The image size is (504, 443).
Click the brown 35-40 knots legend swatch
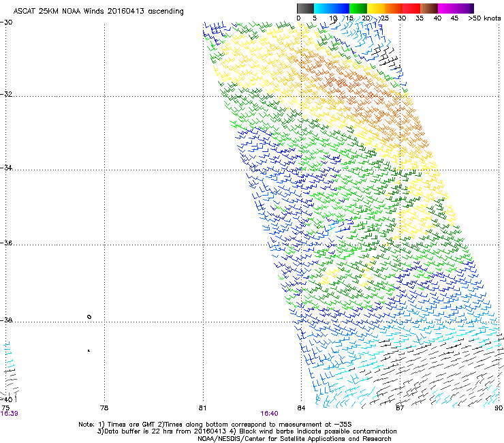(x=429, y=8)
